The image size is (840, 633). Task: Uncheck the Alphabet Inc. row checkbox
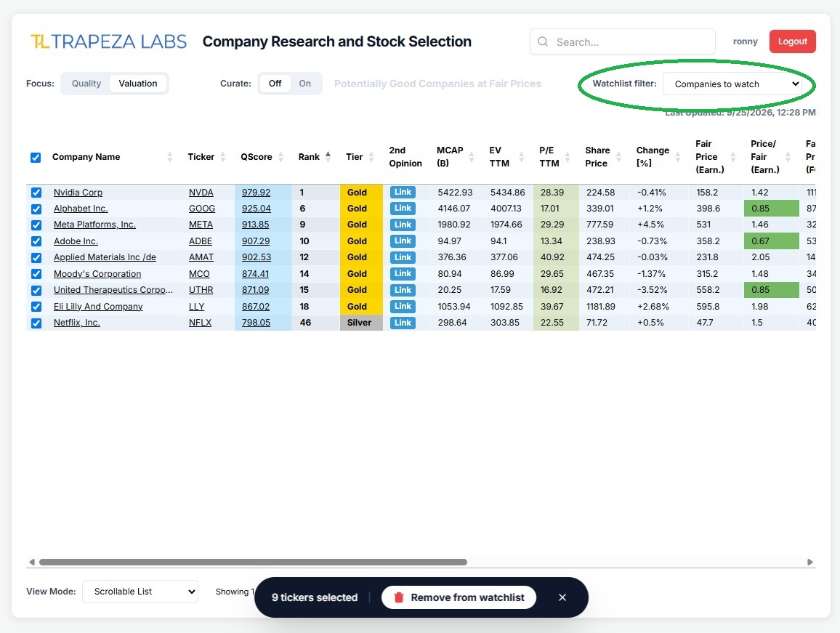36,209
